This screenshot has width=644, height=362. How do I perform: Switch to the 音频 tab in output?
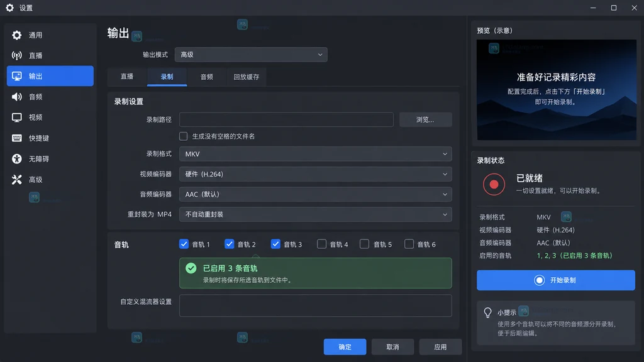point(206,77)
